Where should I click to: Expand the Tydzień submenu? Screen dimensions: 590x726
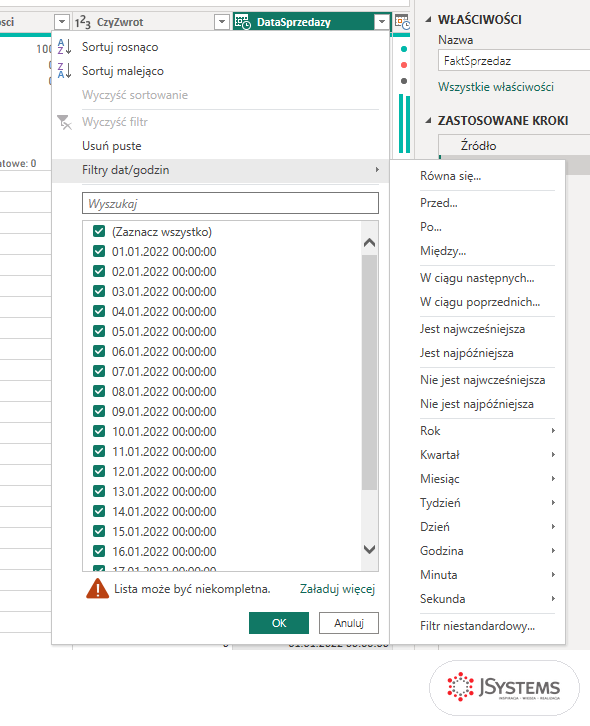(487, 503)
